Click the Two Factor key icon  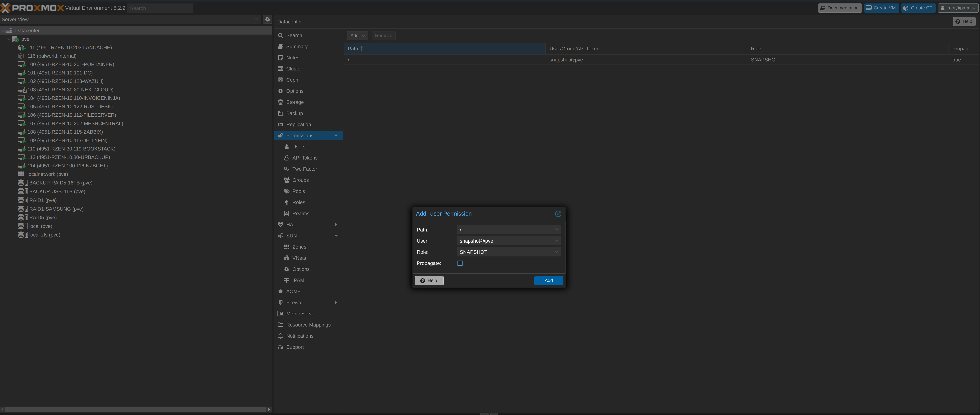tap(287, 169)
